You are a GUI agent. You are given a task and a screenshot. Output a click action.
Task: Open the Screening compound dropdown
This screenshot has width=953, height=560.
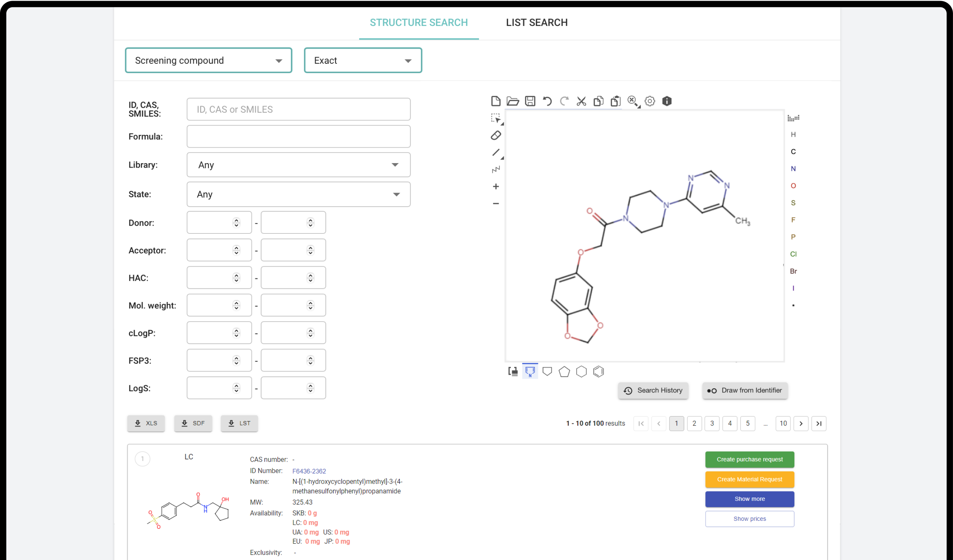[208, 61]
